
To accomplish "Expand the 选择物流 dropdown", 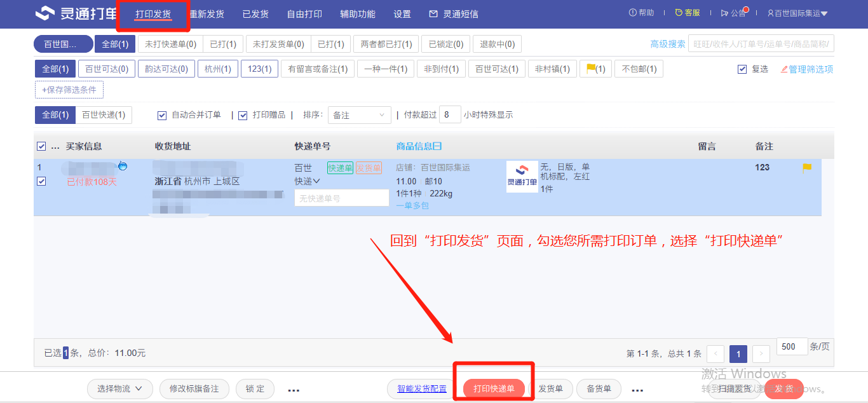I will pyautogui.click(x=119, y=388).
